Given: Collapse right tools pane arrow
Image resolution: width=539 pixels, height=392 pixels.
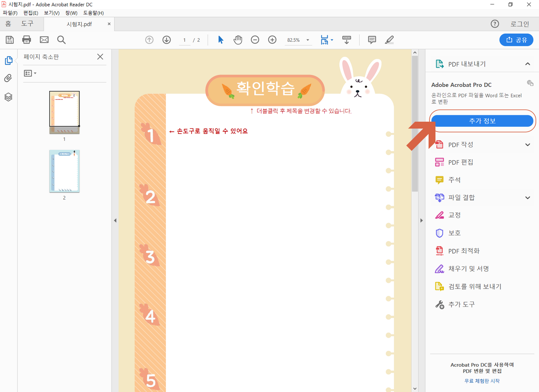Looking at the screenshot, I should coord(422,220).
